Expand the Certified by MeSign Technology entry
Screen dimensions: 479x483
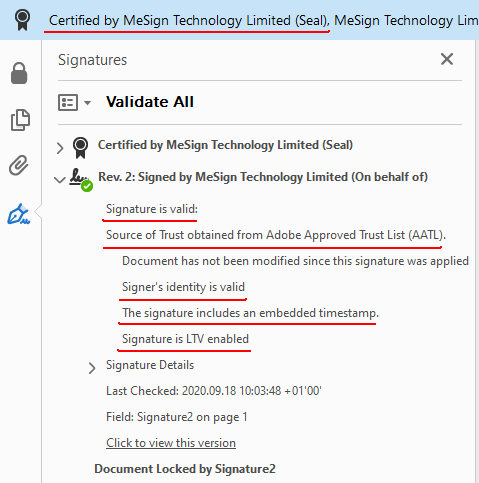point(60,148)
